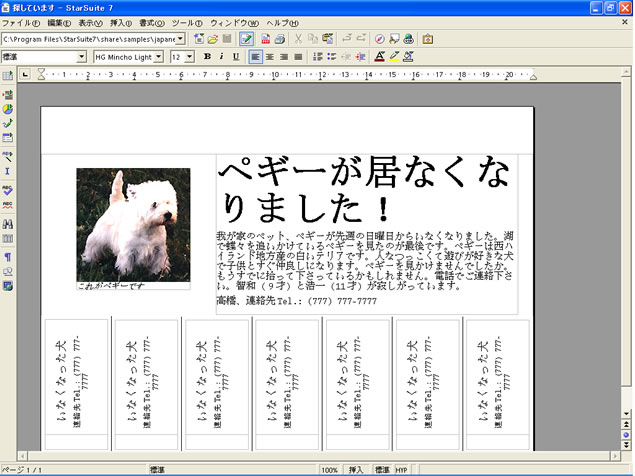Toggle bulleted list
The height and width of the screenshot is (476, 635).
tap(332, 57)
